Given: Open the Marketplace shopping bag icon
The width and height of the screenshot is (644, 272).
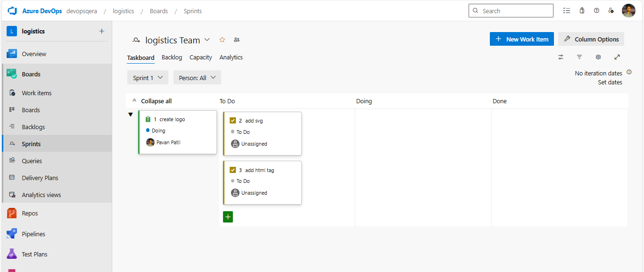Looking at the screenshot, I should (582, 11).
